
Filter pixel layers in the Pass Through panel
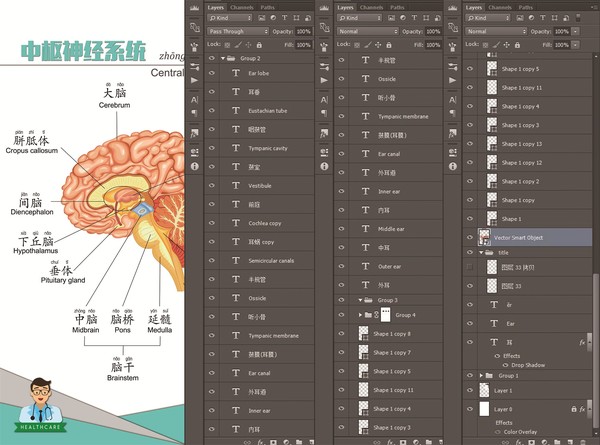(262, 18)
